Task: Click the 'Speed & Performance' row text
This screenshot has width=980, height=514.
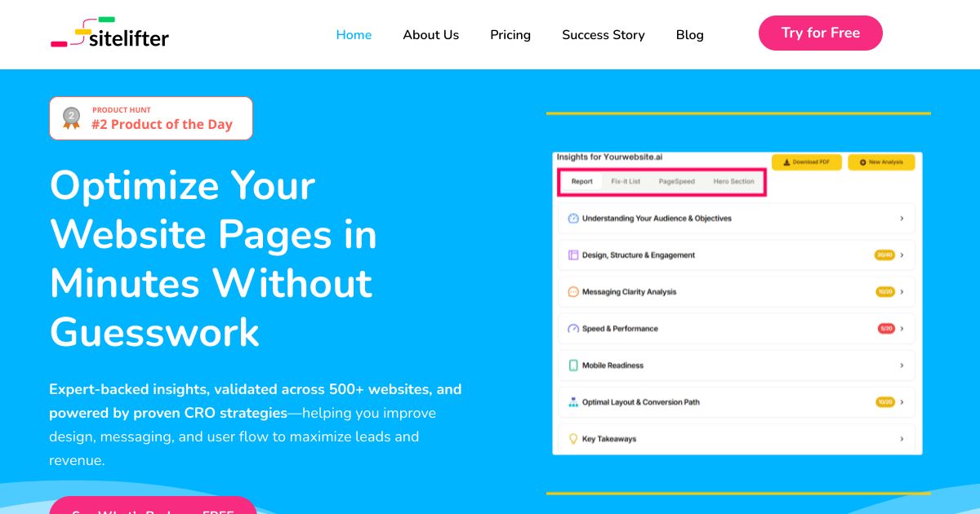Action: pyautogui.click(x=620, y=329)
